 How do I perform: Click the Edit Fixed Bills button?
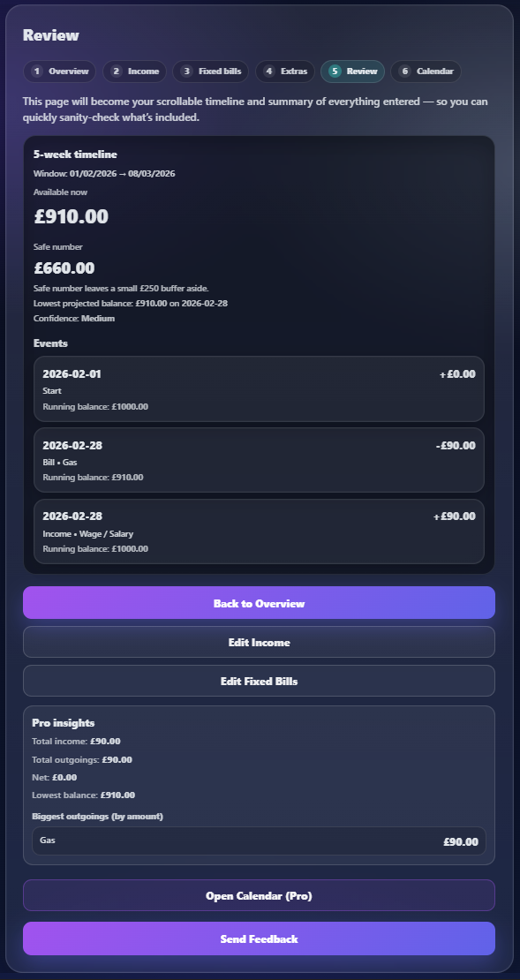tap(260, 680)
